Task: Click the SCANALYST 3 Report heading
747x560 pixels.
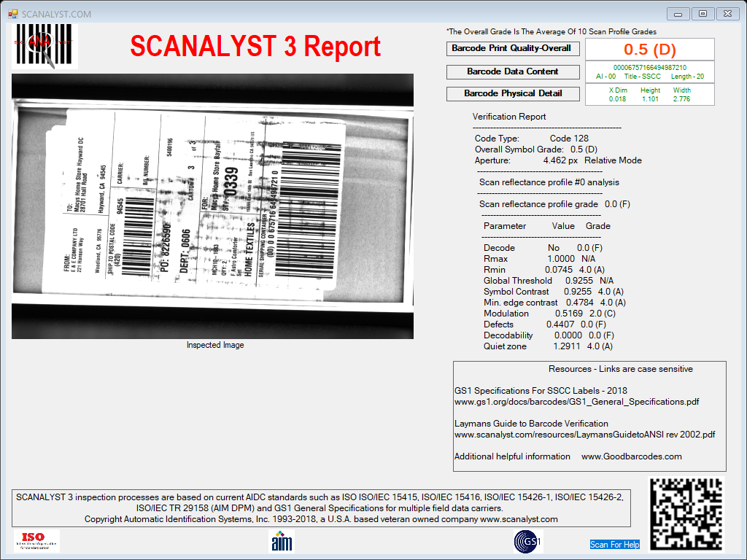Action: [x=255, y=46]
